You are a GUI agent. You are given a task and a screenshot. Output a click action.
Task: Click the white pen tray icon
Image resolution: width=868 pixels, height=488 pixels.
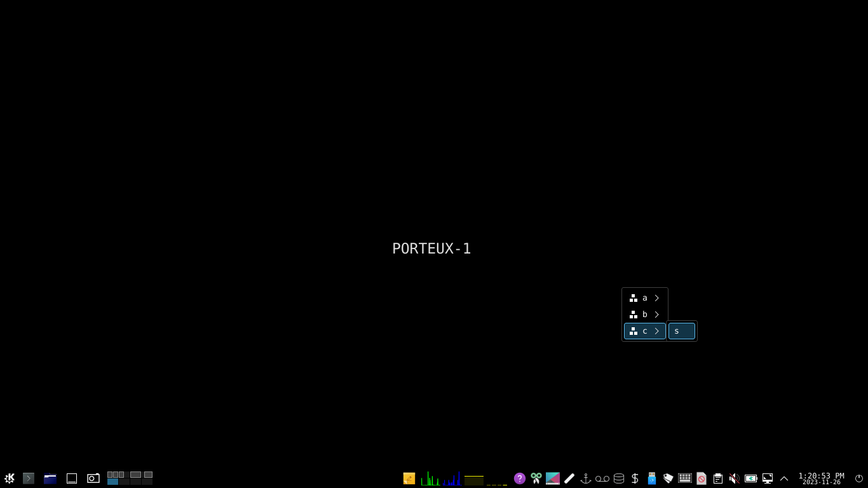click(x=569, y=478)
